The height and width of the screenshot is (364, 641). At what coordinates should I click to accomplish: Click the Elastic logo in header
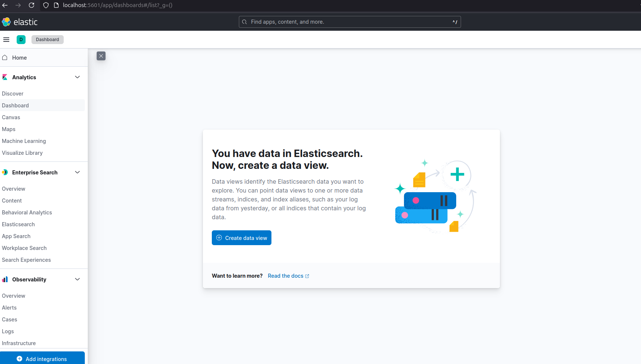coord(20,22)
